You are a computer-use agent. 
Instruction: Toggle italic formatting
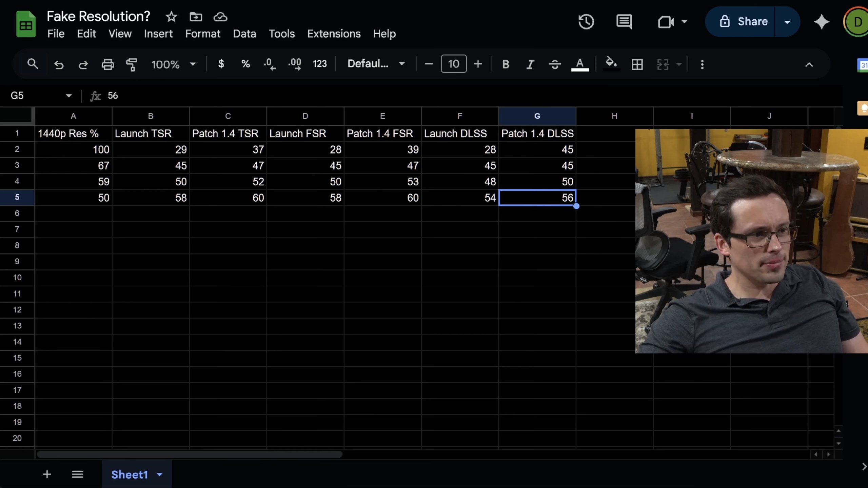530,64
